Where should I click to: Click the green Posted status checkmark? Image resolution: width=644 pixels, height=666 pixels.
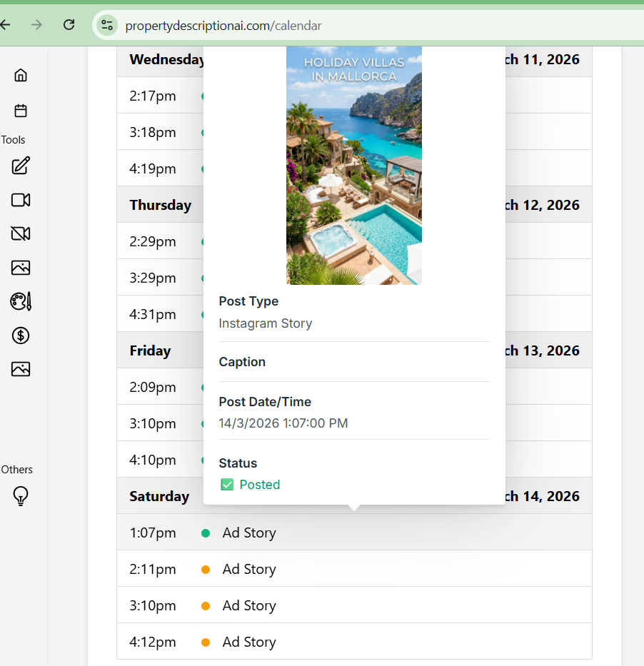(227, 485)
